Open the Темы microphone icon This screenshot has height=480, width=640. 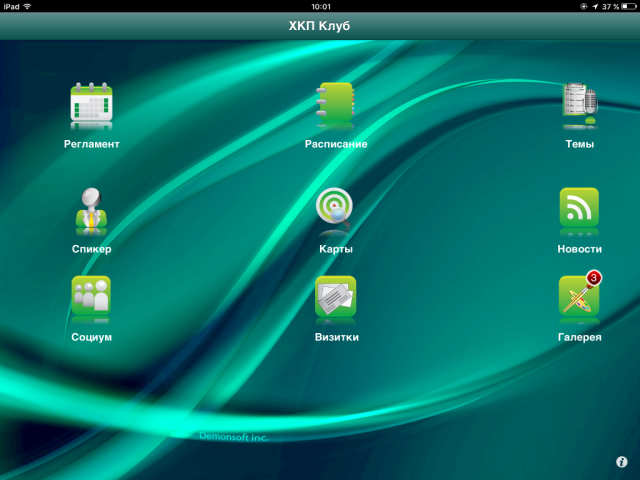580,102
